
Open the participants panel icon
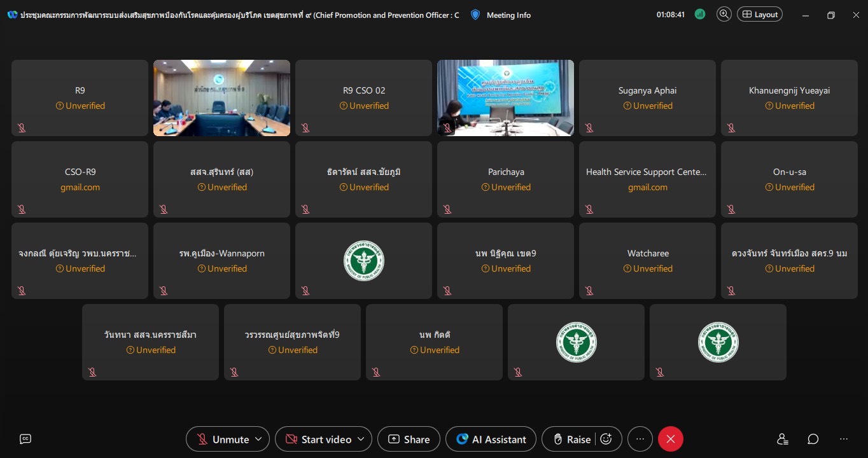click(782, 439)
